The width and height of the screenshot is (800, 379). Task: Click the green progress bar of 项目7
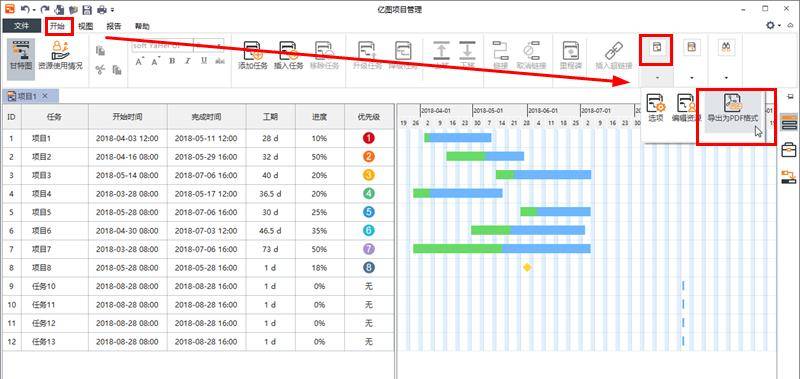(457, 249)
